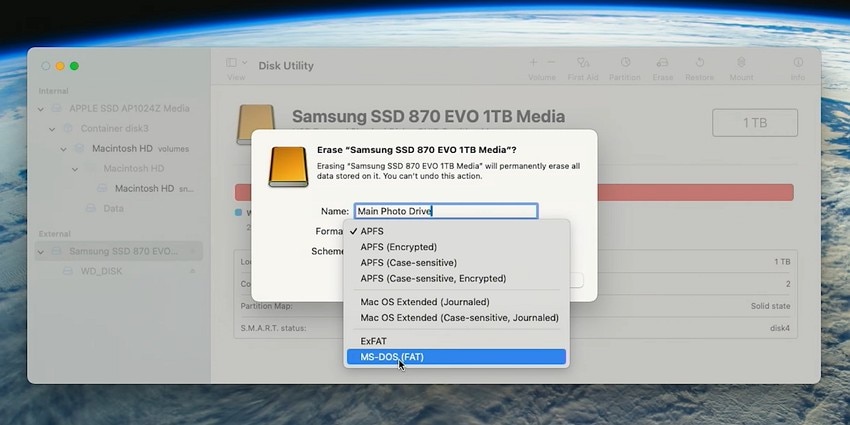Click the yellow minimize window button

(x=60, y=66)
